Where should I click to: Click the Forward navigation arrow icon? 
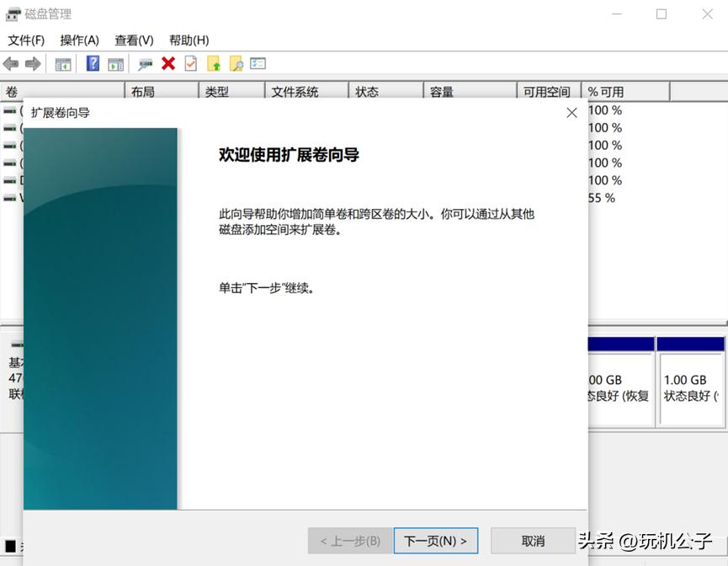(33, 63)
